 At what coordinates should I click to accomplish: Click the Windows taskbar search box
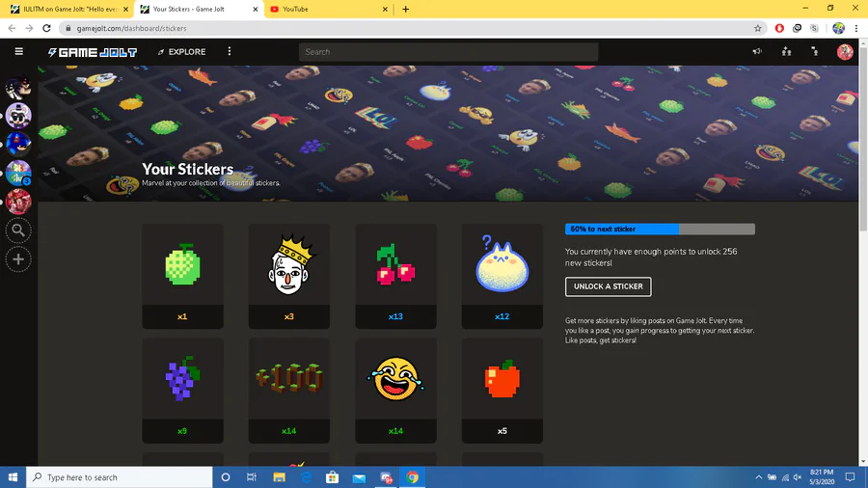point(119,477)
